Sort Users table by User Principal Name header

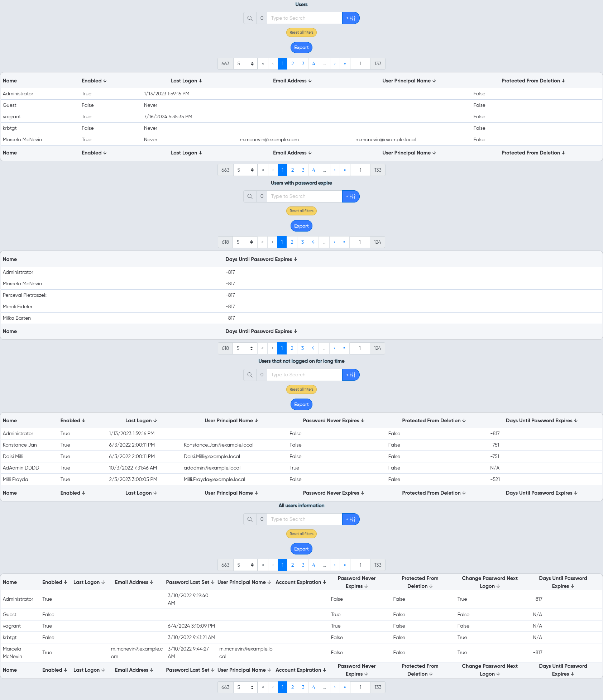(409, 81)
